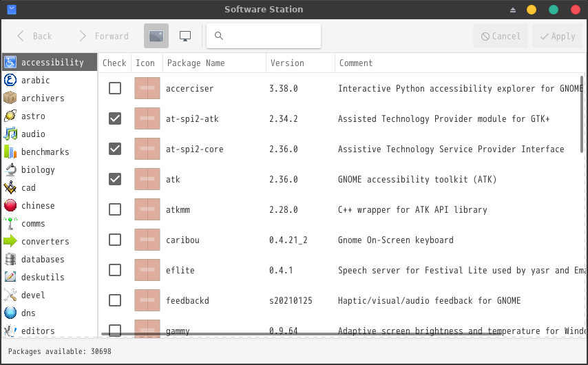Sort by Version column header
The height and width of the screenshot is (365, 588).
pos(300,63)
